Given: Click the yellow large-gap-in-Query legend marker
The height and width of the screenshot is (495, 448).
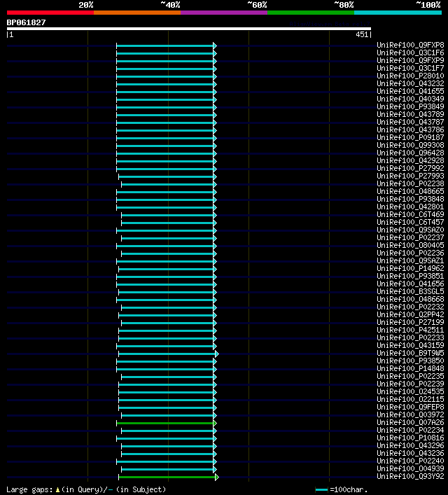Looking at the screenshot, I should click(58, 490).
